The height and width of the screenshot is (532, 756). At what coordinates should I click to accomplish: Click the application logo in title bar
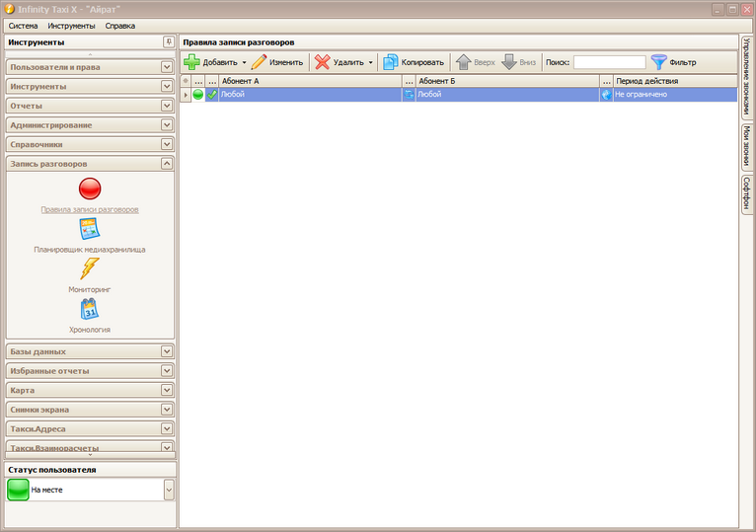[9, 9]
